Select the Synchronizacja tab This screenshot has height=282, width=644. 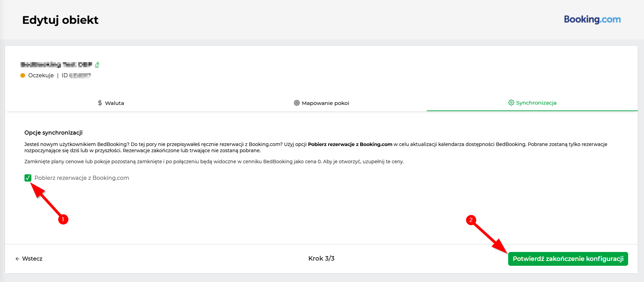pos(532,103)
